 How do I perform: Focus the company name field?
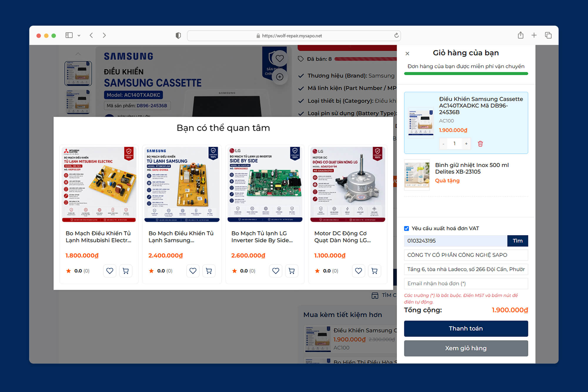click(x=466, y=255)
